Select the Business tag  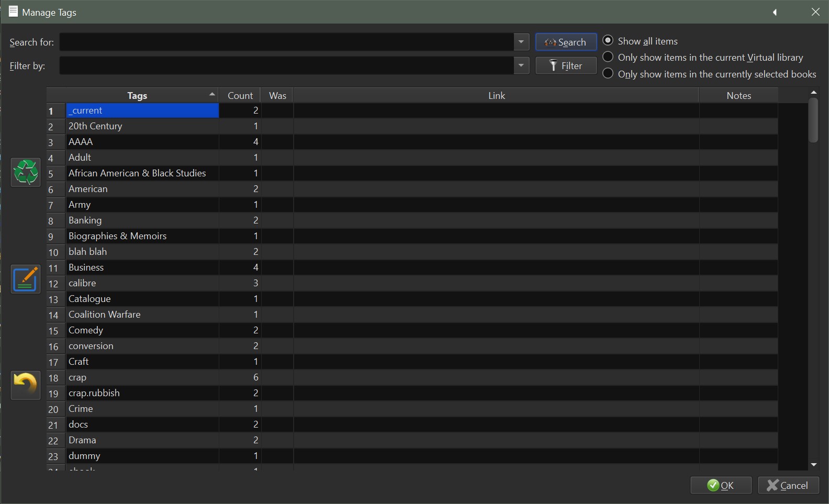(142, 267)
